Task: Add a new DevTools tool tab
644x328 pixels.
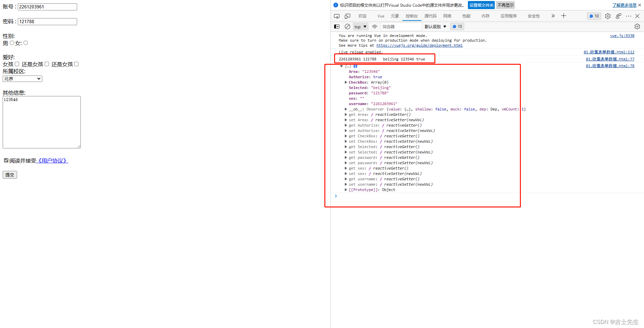Action: (564, 16)
